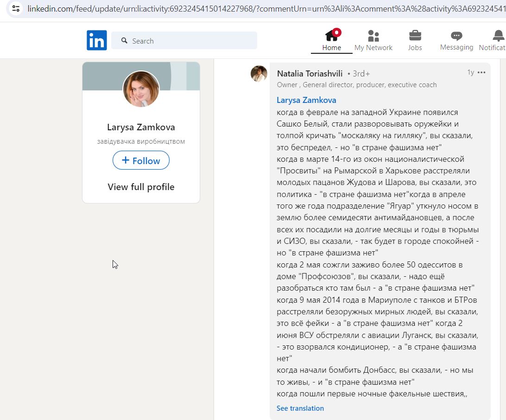Image resolution: width=506 pixels, height=420 pixels.
Task: Click the LinkedIn logo
Action: click(96, 40)
